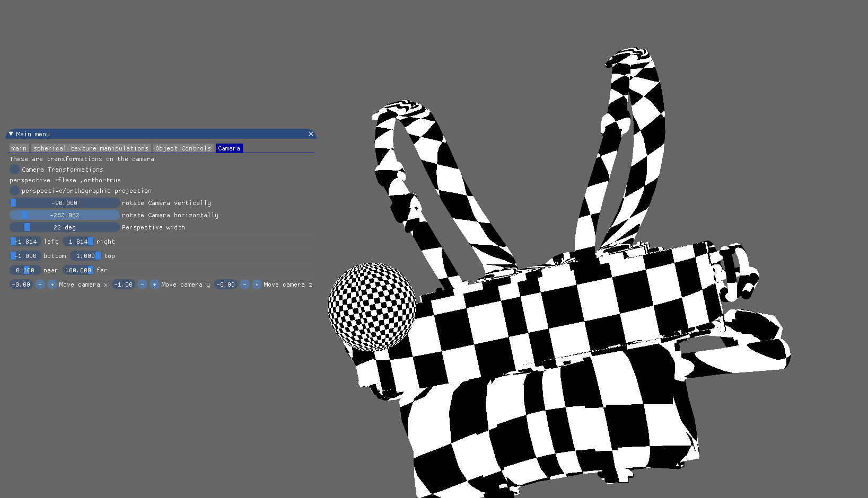The height and width of the screenshot is (498, 868).
Task: Enable Camera Transformations
Action: pyautogui.click(x=14, y=169)
